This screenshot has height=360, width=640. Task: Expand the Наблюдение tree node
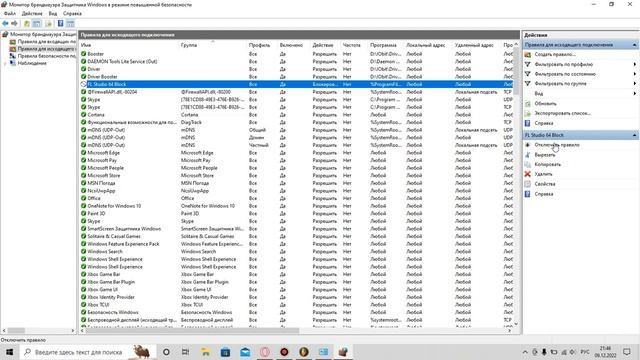pyautogui.click(x=5, y=63)
